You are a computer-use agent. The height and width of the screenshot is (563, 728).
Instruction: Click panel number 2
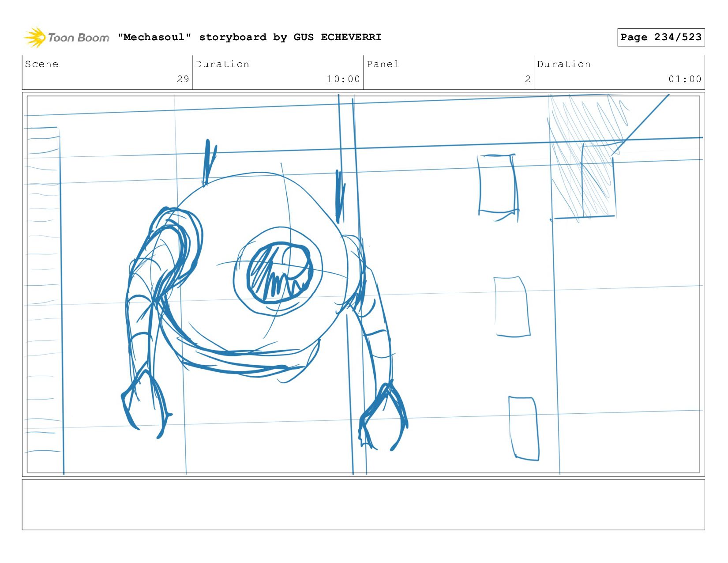click(x=528, y=79)
